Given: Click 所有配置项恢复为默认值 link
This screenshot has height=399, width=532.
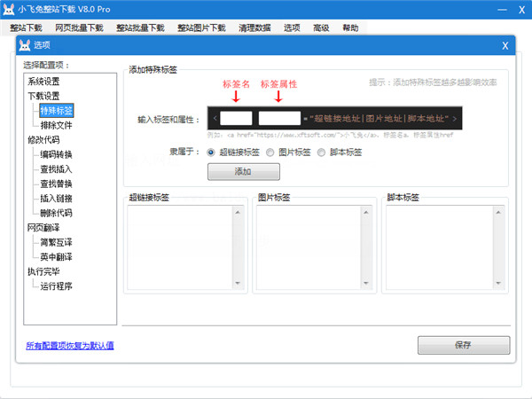Looking at the screenshot, I should pos(70,346).
